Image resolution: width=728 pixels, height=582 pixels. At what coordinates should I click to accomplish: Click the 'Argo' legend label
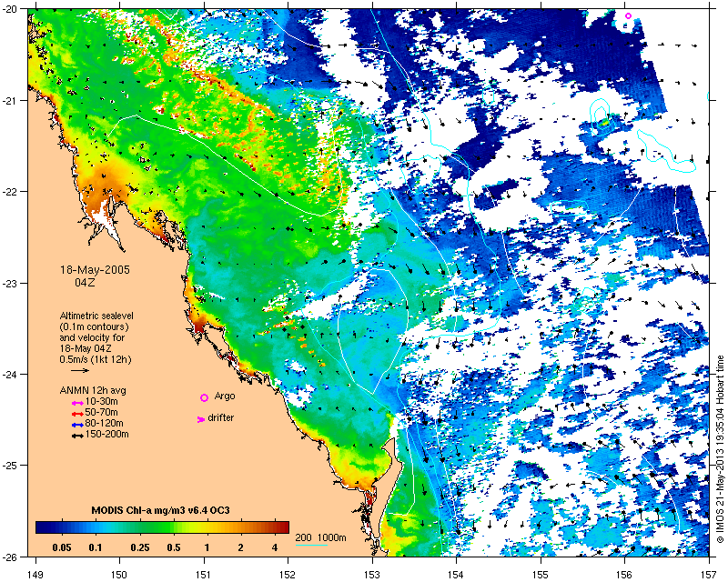coord(225,396)
